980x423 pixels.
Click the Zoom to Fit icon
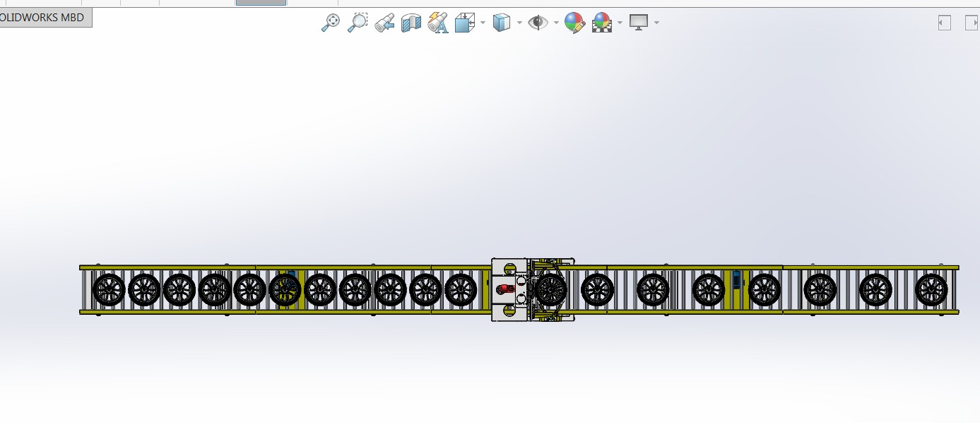[331, 23]
